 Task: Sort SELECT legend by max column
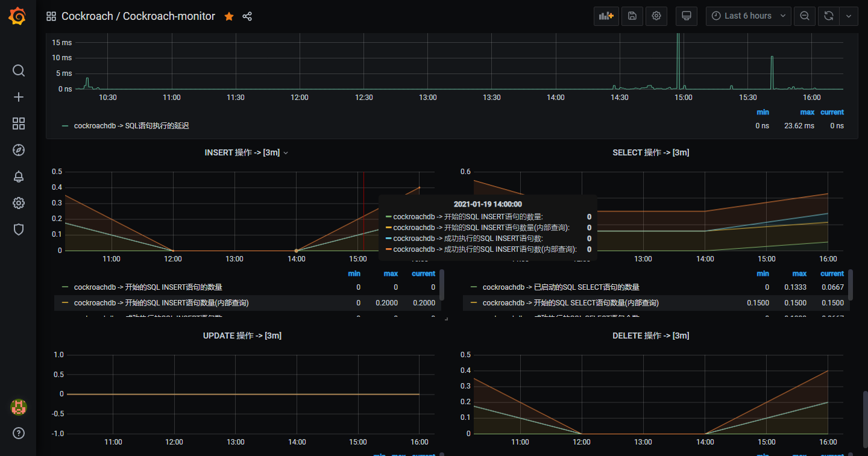(x=799, y=273)
